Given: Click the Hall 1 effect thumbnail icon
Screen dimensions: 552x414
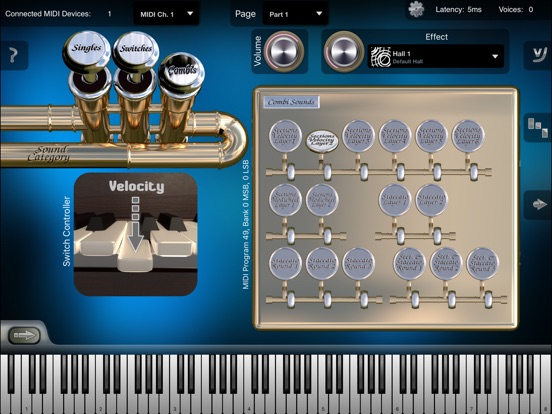Looking at the screenshot, I should (380, 56).
